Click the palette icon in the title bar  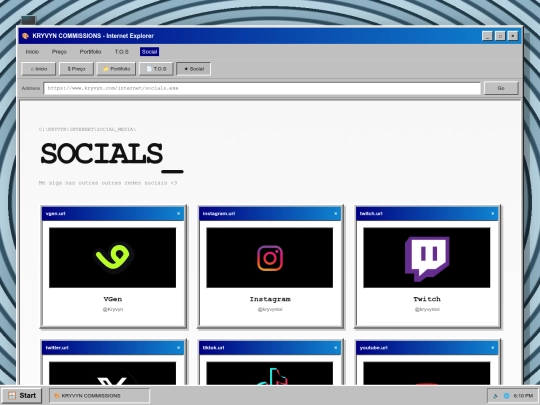25,36
